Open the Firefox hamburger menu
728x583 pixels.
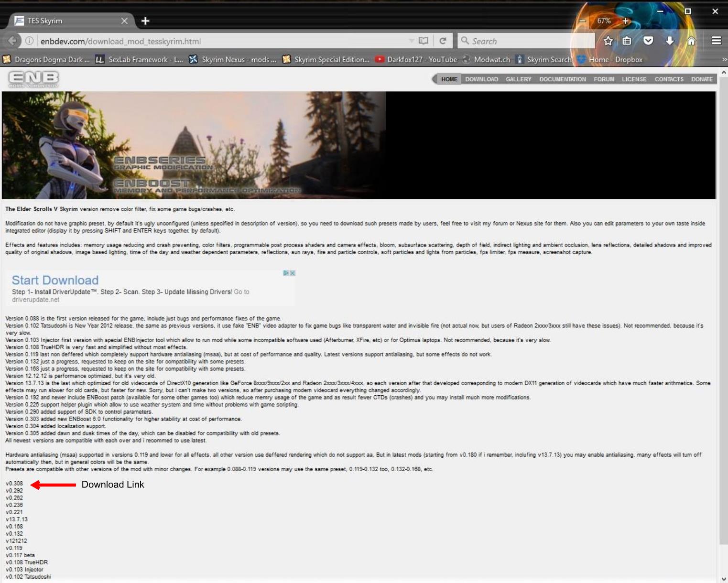coord(716,41)
